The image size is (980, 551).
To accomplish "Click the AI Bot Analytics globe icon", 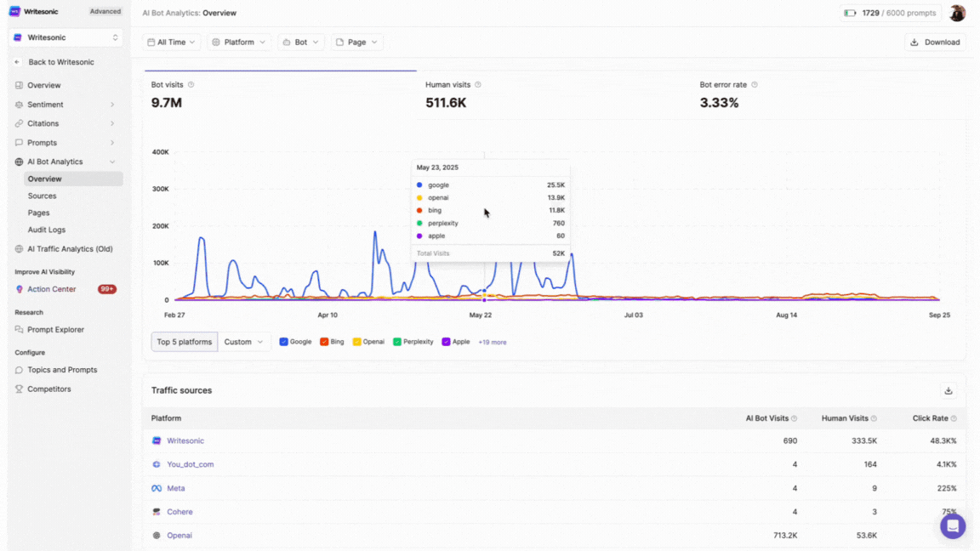I will pos(19,162).
